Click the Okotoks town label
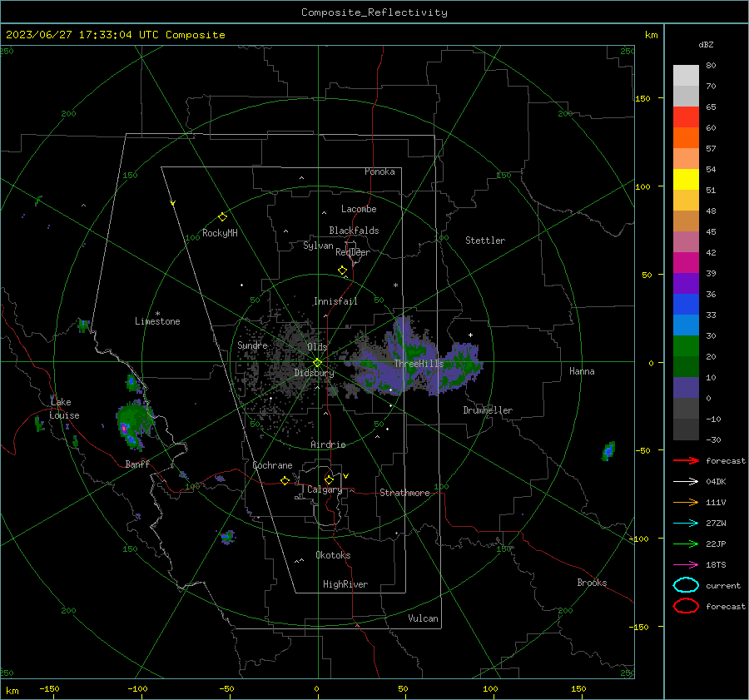749x700 pixels. [x=333, y=555]
